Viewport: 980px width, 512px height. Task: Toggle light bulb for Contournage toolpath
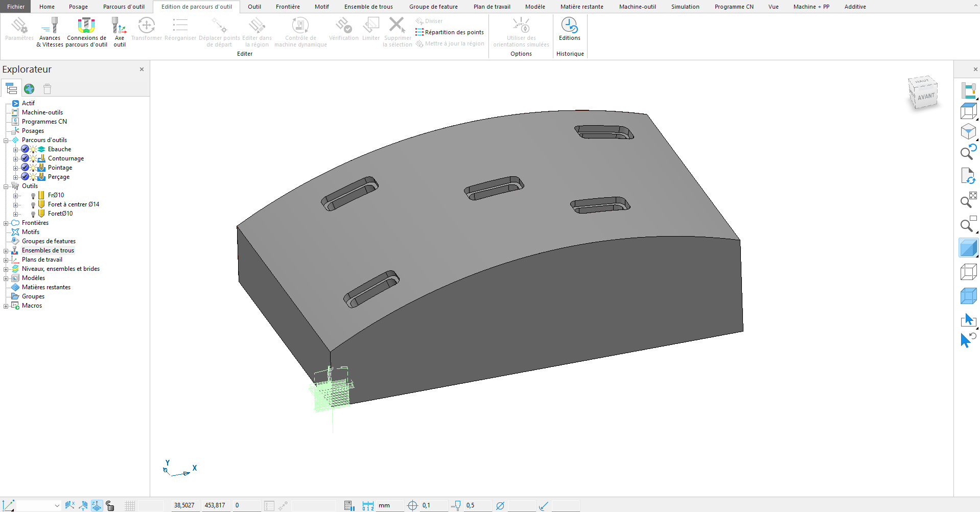click(x=33, y=158)
